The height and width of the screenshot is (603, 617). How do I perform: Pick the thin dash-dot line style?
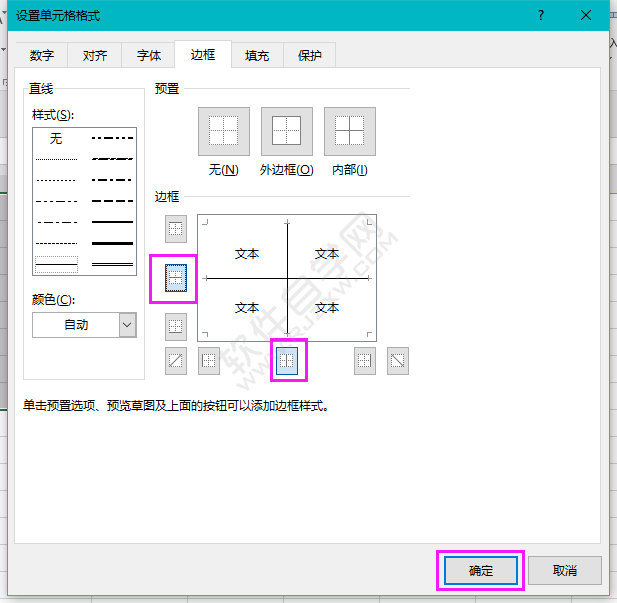click(56, 222)
